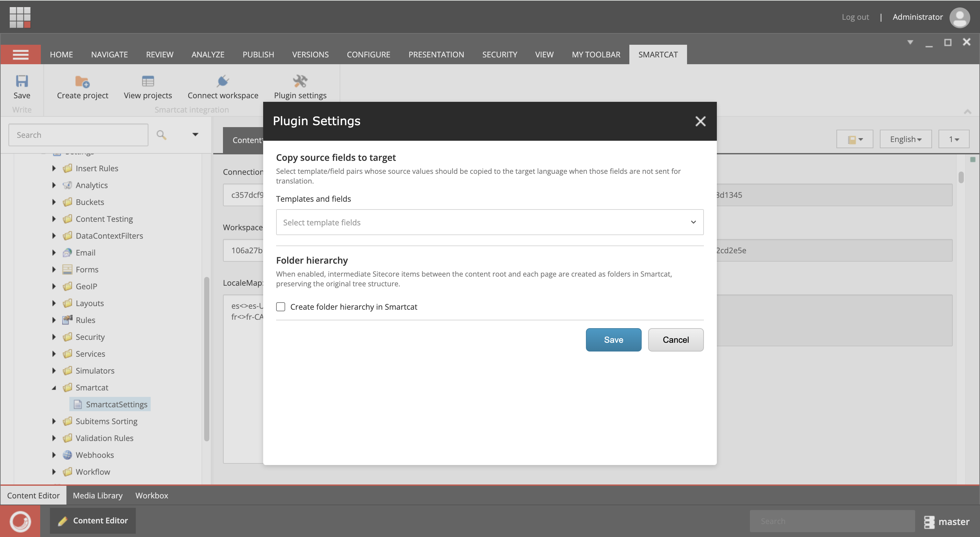Select the Webhooks globe icon

tap(67, 455)
